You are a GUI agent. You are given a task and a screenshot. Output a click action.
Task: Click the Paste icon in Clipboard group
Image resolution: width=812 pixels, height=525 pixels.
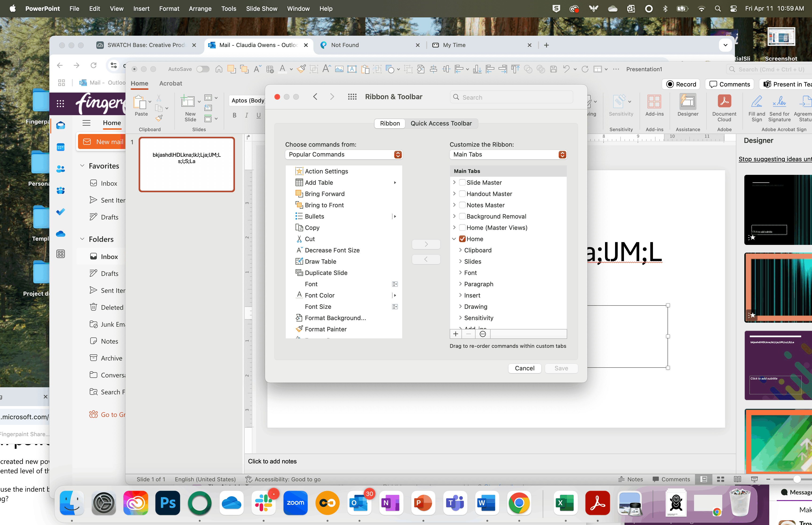(x=140, y=102)
